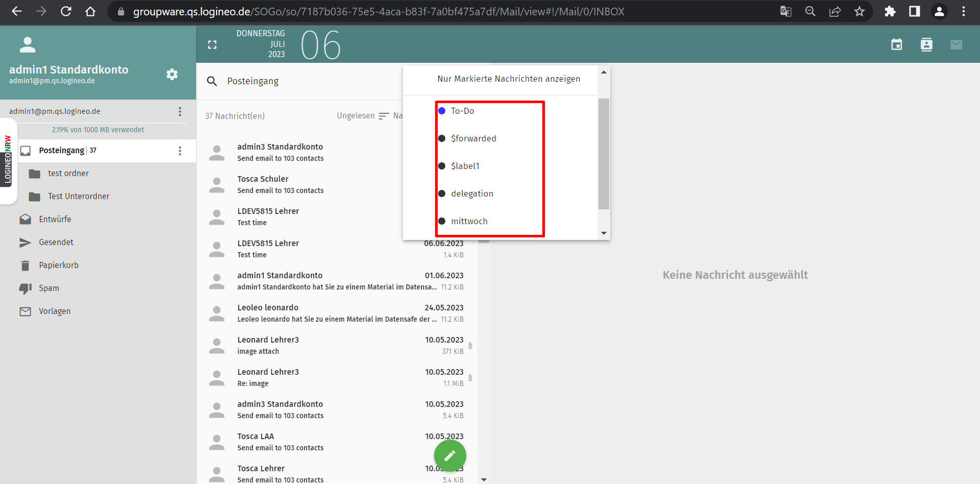Click the search magnifier in mail list
The image size is (980, 484).
(212, 81)
